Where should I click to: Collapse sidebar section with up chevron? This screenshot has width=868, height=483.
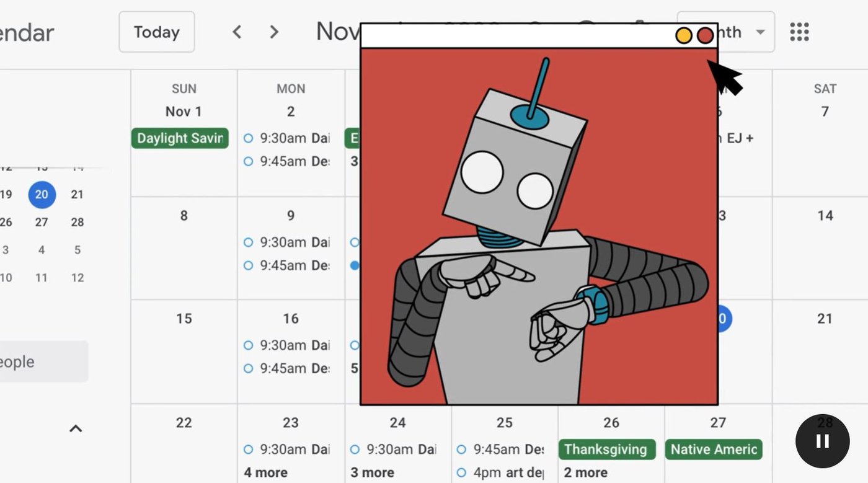point(76,428)
